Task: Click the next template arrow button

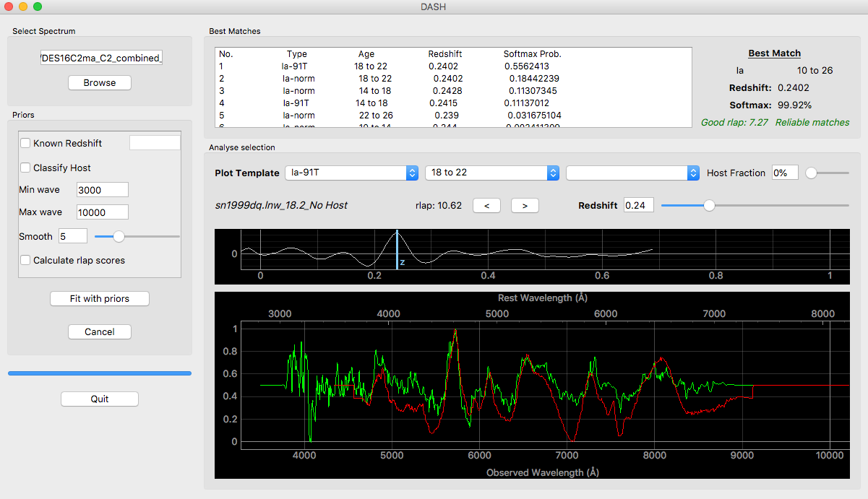Action: coord(525,206)
